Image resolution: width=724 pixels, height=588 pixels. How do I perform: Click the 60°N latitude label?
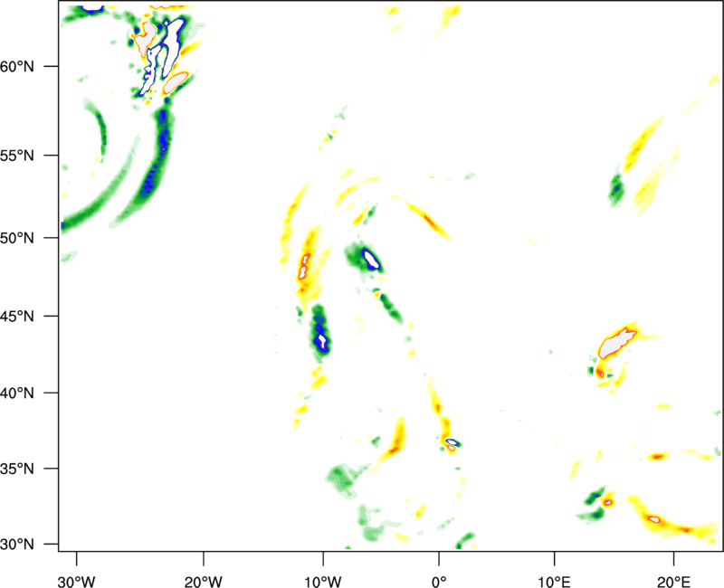coord(17,67)
